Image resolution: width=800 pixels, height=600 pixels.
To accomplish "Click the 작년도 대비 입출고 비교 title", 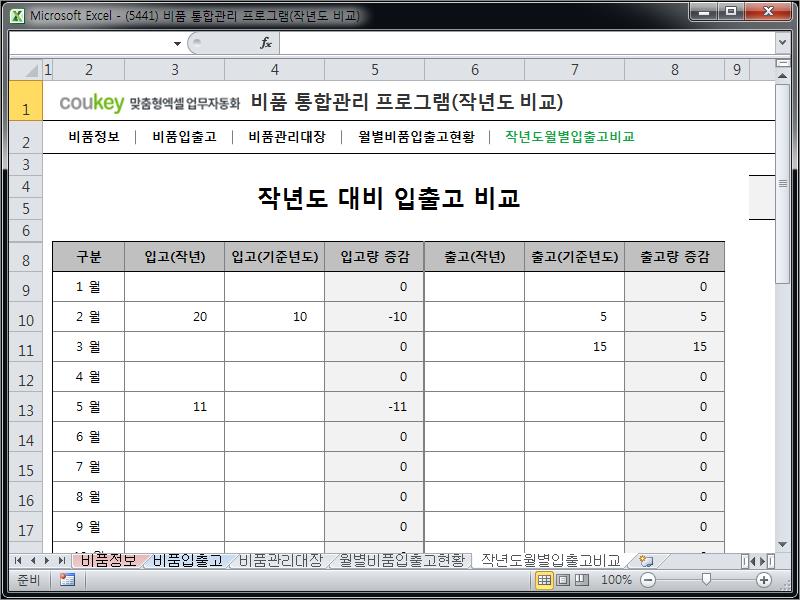I will [x=389, y=198].
